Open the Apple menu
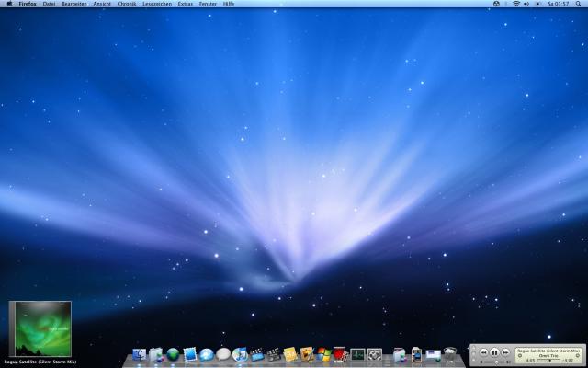The width and height of the screenshot is (588, 368). (9, 4)
